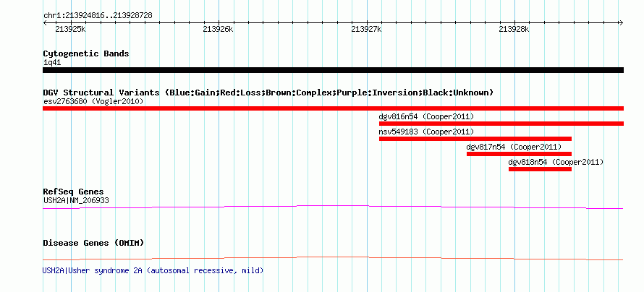Click the 213925k ruler tick label

pos(70,29)
